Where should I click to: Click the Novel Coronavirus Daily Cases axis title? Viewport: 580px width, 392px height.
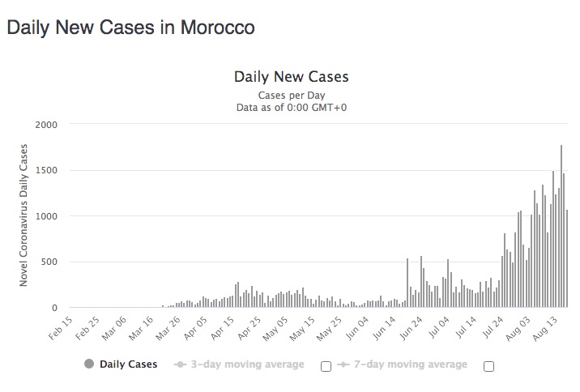click(23, 215)
